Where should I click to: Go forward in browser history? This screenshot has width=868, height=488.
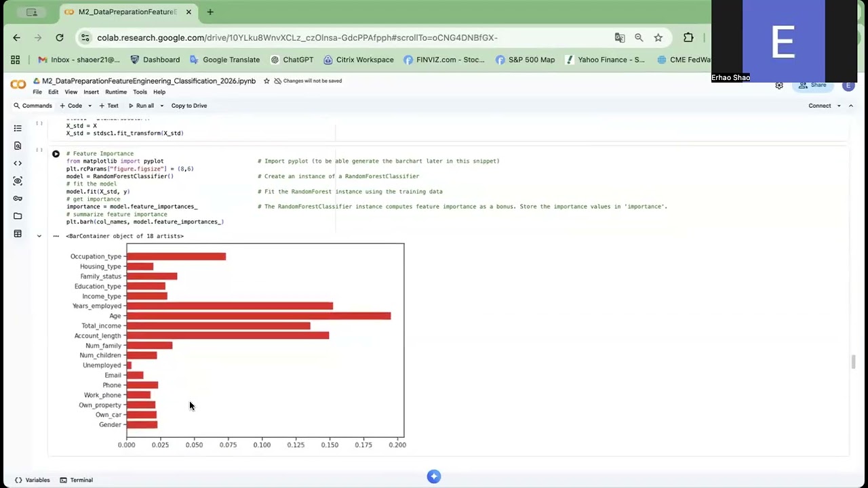(x=38, y=38)
